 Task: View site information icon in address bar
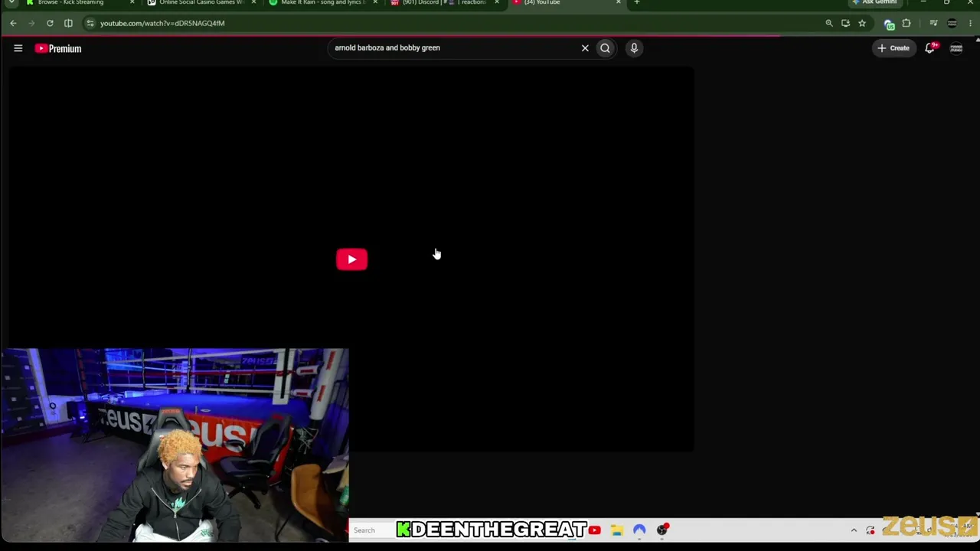coord(90,24)
